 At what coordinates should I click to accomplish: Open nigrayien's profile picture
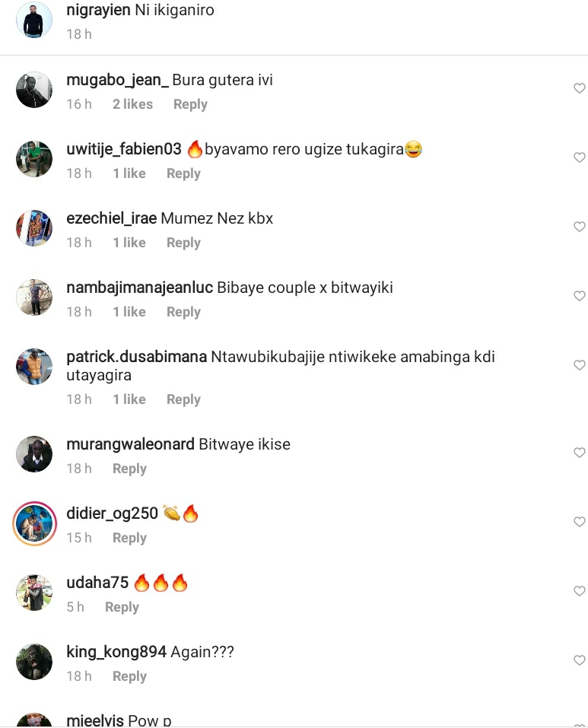[34, 20]
